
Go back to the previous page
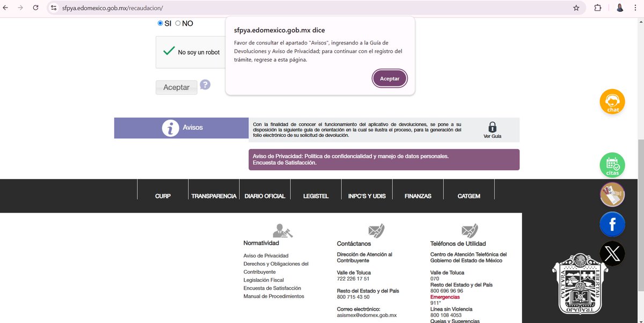point(6,8)
